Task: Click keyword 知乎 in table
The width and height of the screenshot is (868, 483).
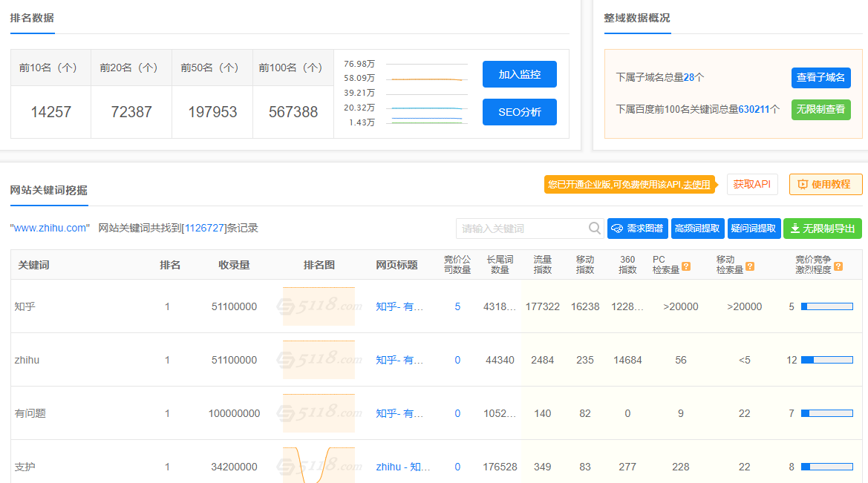Action: coord(25,306)
